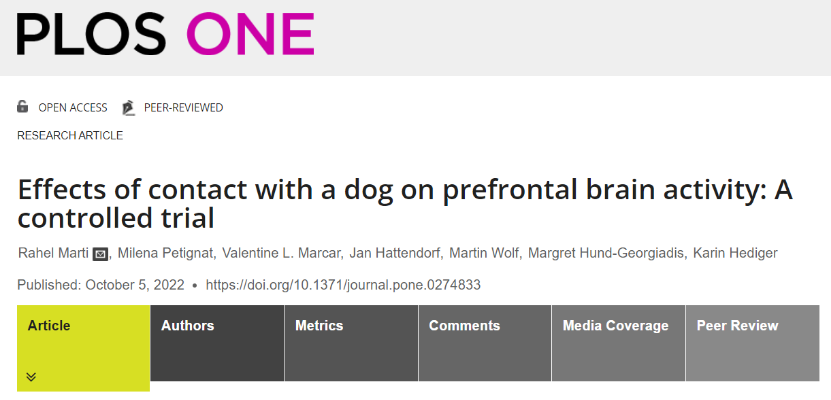Click the PLOS ONE logo
The width and height of the screenshot is (831, 400).
[165, 35]
